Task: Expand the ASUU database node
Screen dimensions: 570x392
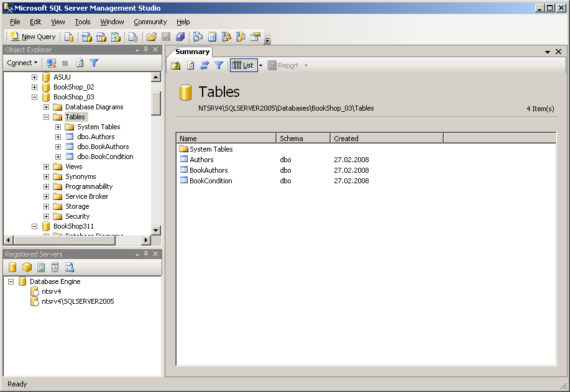Action: pyautogui.click(x=35, y=77)
